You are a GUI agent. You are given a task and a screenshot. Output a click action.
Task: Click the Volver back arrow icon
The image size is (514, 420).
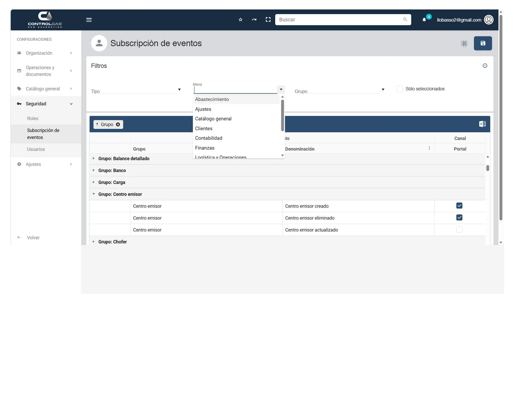19,237
